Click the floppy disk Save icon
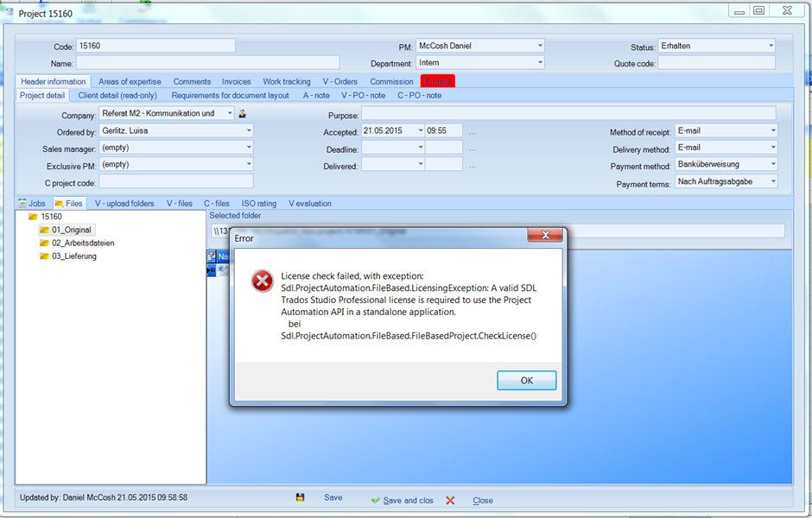Screen dimensions: 812x518 click(x=300, y=498)
